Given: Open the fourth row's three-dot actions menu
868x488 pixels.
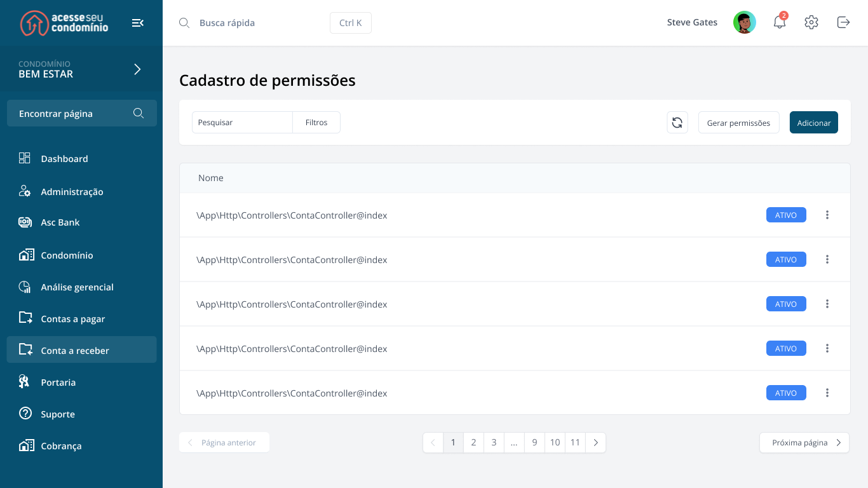Looking at the screenshot, I should (x=827, y=348).
